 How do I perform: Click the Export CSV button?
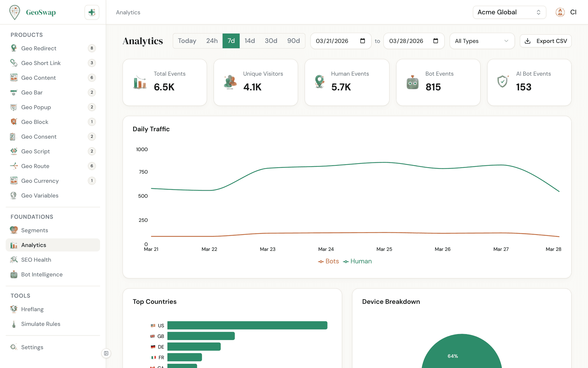pyautogui.click(x=545, y=41)
